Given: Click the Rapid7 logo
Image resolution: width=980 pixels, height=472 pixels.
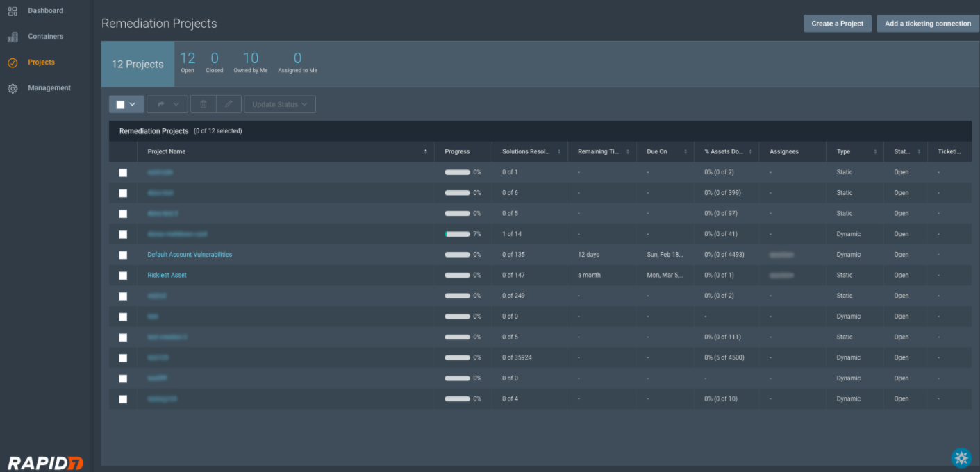Looking at the screenshot, I should tap(46, 462).
